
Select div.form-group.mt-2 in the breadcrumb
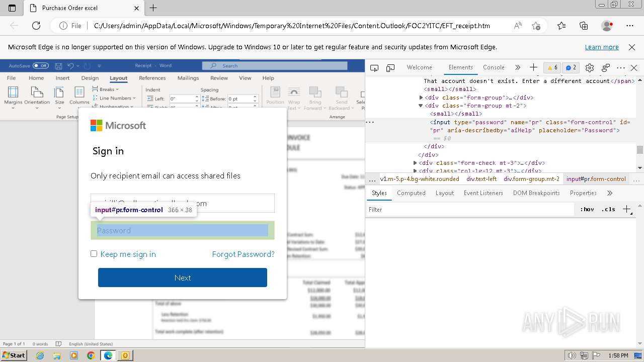(x=531, y=179)
